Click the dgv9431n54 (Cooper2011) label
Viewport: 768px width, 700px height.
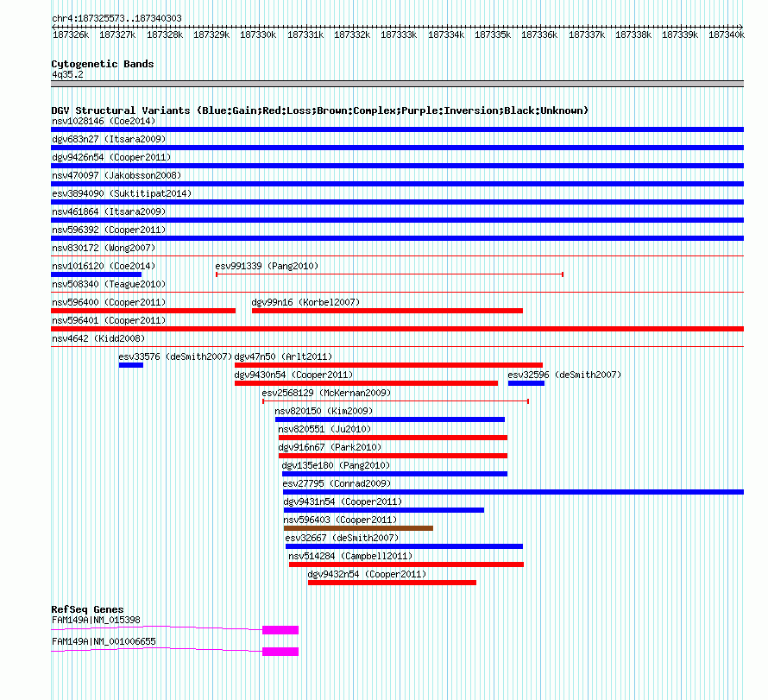tap(343, 501)
